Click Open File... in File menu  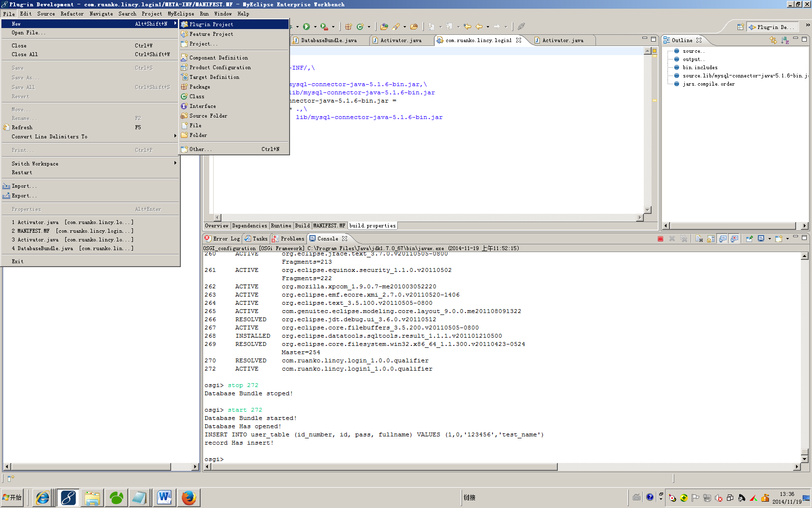pos(90,32)
